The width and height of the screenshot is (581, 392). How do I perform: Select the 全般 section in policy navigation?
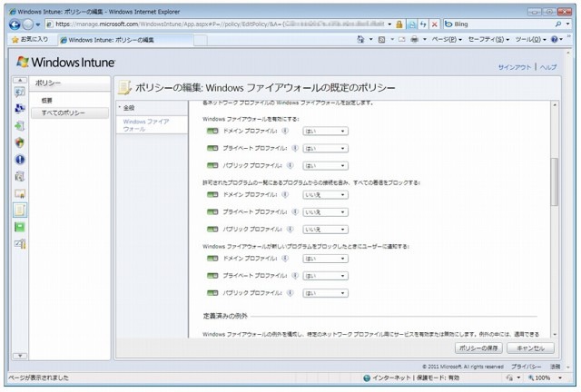point(152,108)
